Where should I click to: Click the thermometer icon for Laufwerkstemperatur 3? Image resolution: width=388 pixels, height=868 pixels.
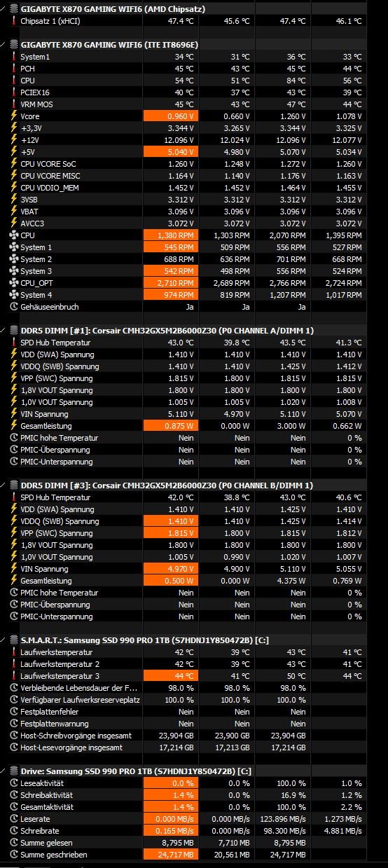(x=14, y=676)
